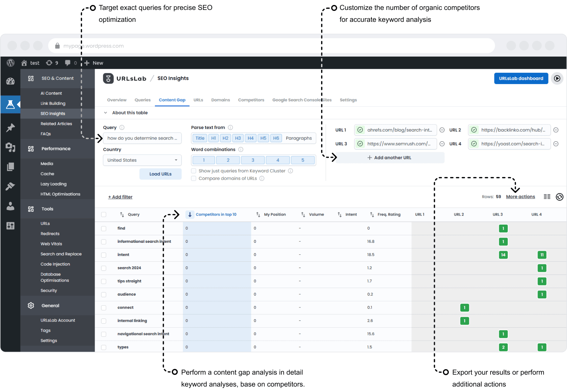Open the Tools plus-minus sidebar icon

pyautogui.click(x=10, y=226)
